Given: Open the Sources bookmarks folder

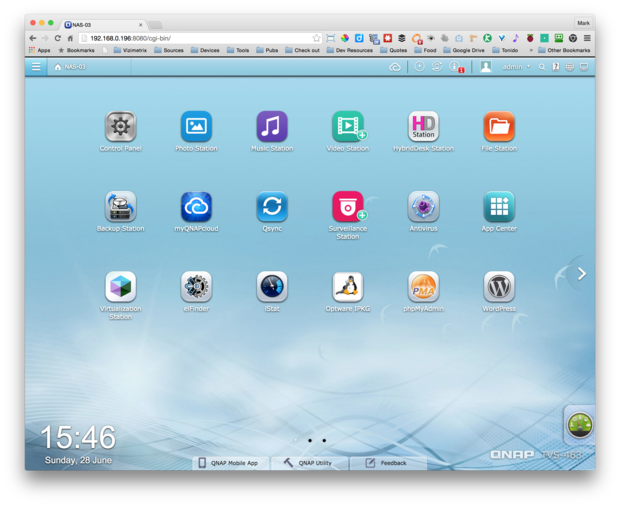Looking at the screenshot, I should click(x=169, y=50).
